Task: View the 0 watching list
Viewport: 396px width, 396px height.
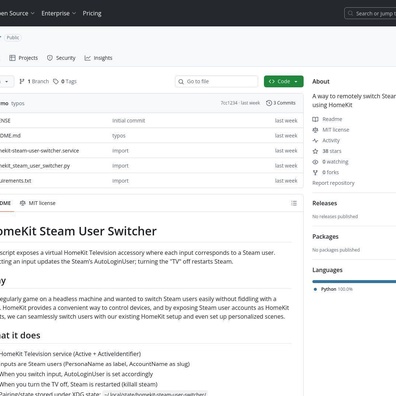Action: (x=335, y=162)
